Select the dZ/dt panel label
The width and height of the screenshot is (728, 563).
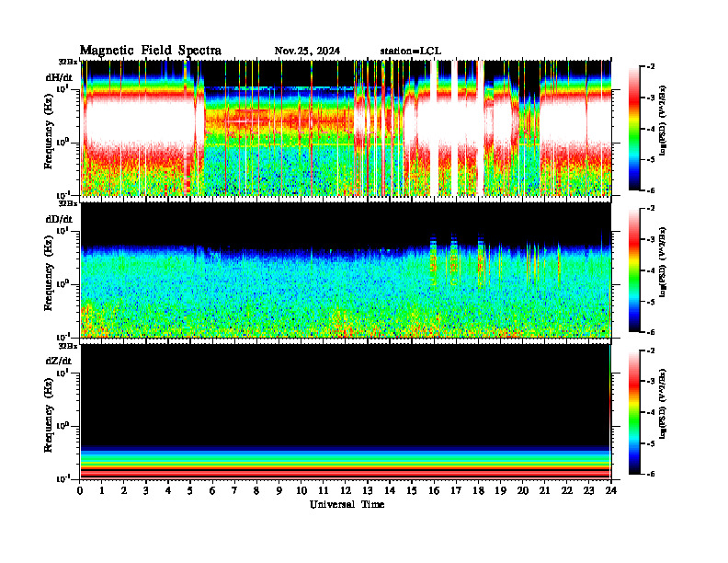pos(59,361)
